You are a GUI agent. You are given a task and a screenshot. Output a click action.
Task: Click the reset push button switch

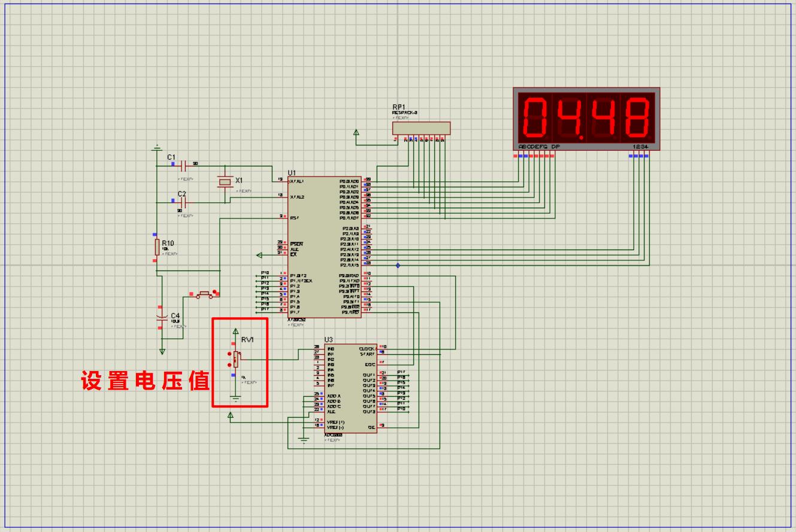(204, 294)
